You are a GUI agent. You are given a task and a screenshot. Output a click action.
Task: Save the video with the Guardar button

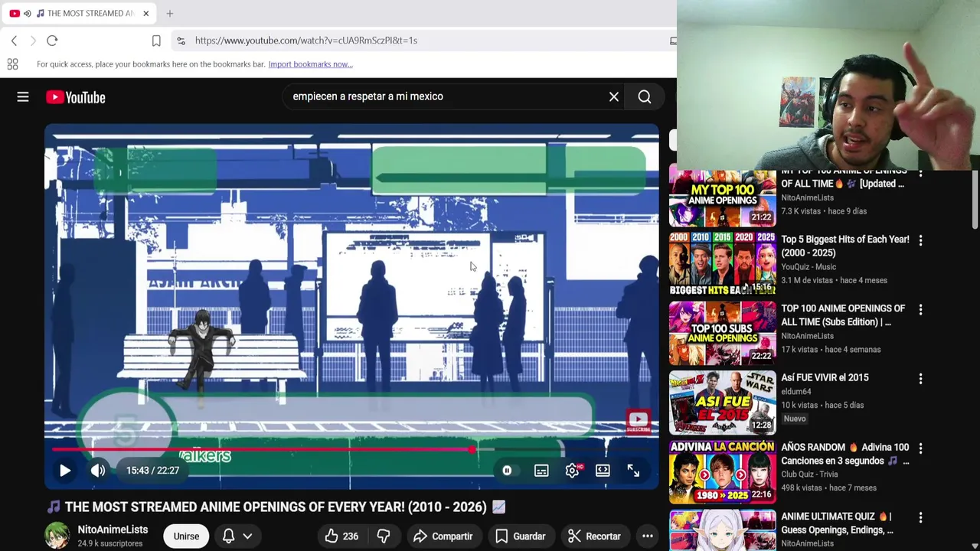521,536
